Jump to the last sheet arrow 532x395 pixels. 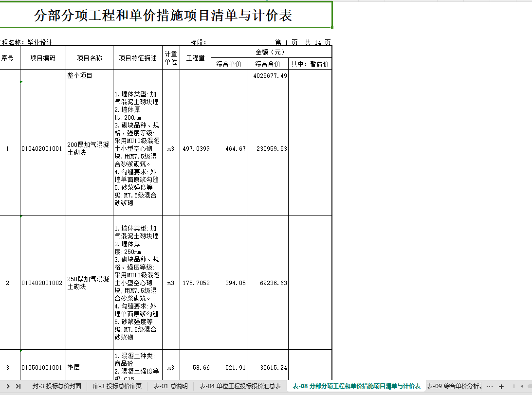click(x=18, y=386)
